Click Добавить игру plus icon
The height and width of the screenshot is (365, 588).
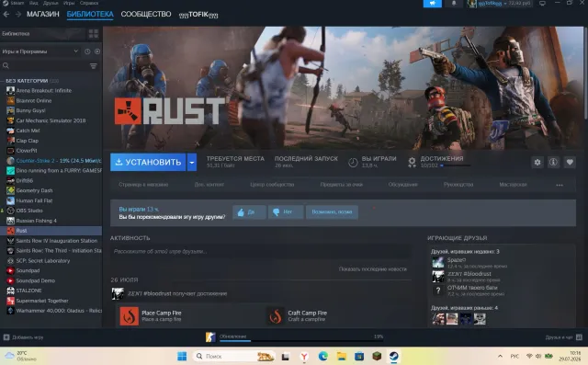6,337
